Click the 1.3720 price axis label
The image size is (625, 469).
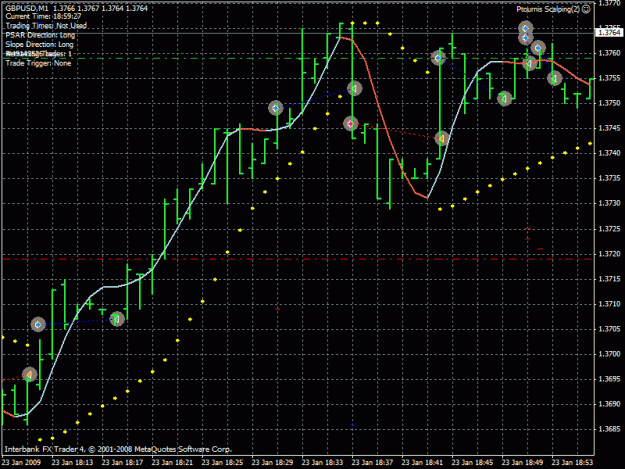[609, 254]
